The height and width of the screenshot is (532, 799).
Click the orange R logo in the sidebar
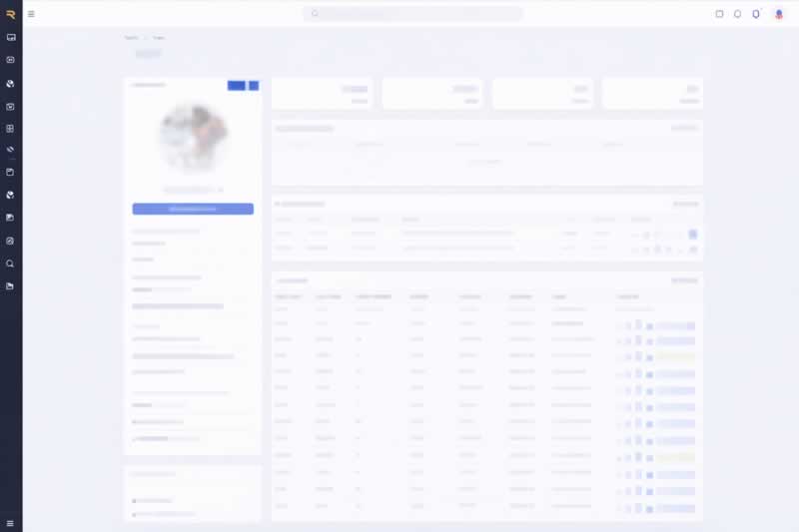(10, 14)
